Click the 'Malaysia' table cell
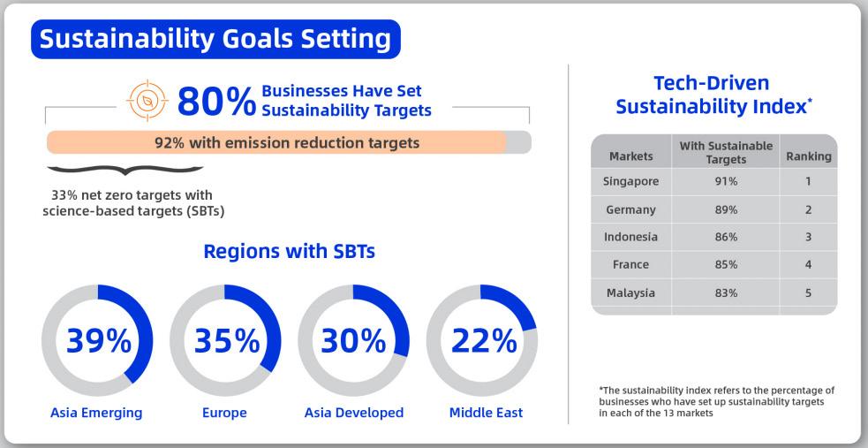This screenshot has height=448, width=868. click(x=631, y=293)
